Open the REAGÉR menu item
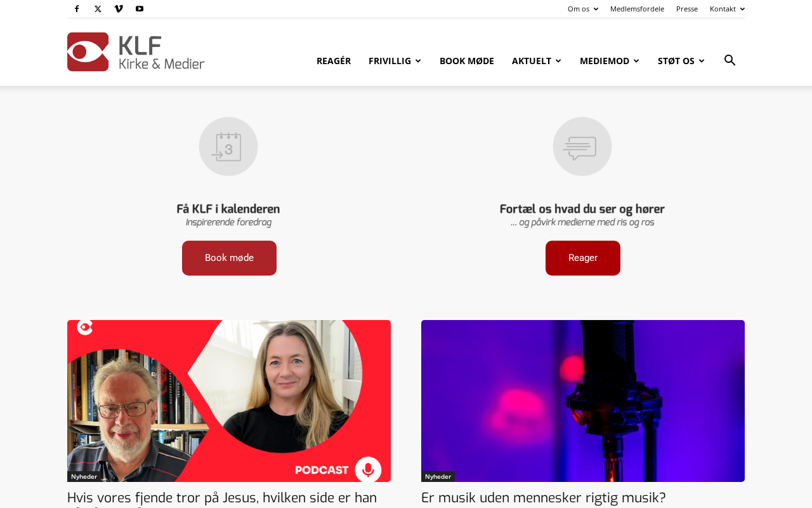Image resolution: width=812 pixels, height=508 pixels. tap(334, 61)
